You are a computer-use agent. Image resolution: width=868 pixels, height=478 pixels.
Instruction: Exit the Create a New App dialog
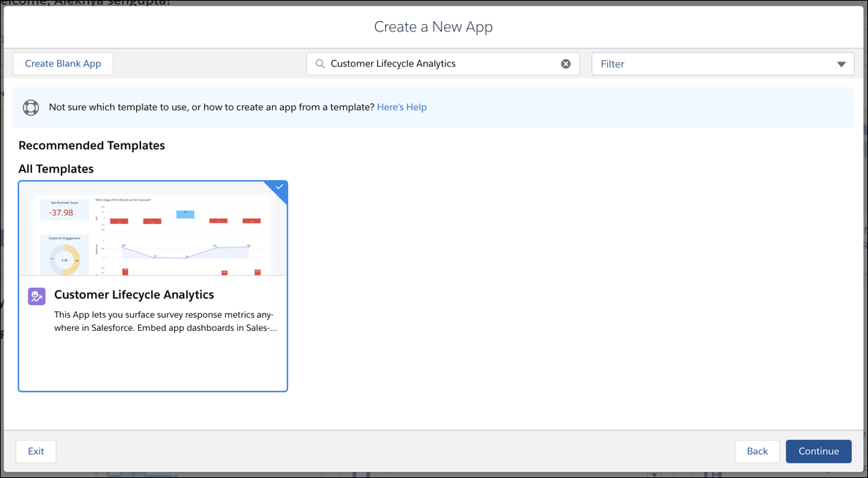[x=35, y=451]
